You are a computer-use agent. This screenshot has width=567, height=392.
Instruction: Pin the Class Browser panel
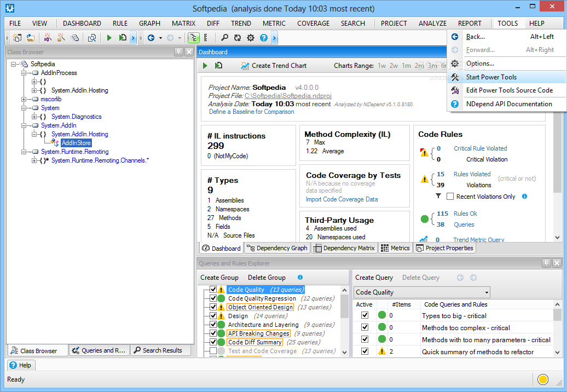coord(178,51)
